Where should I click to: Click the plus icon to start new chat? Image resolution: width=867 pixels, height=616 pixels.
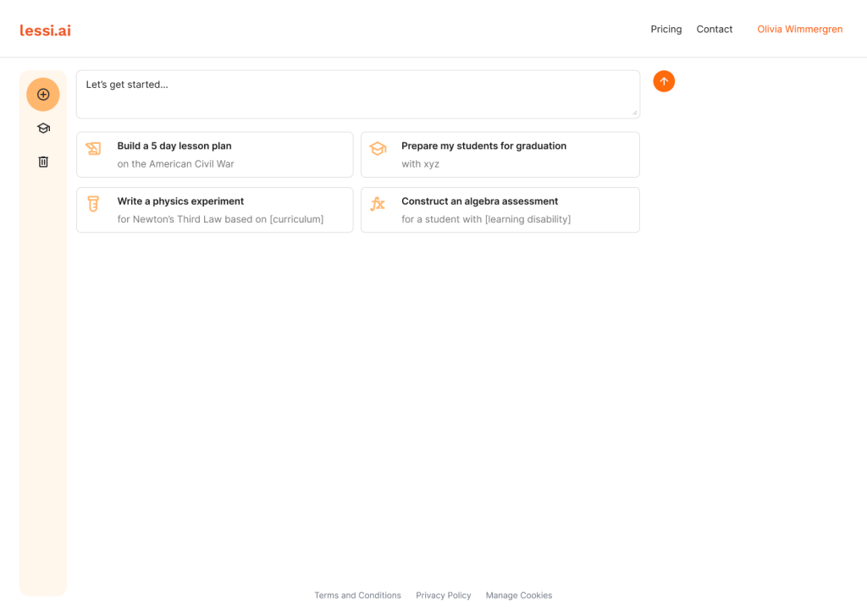[43, 94]
